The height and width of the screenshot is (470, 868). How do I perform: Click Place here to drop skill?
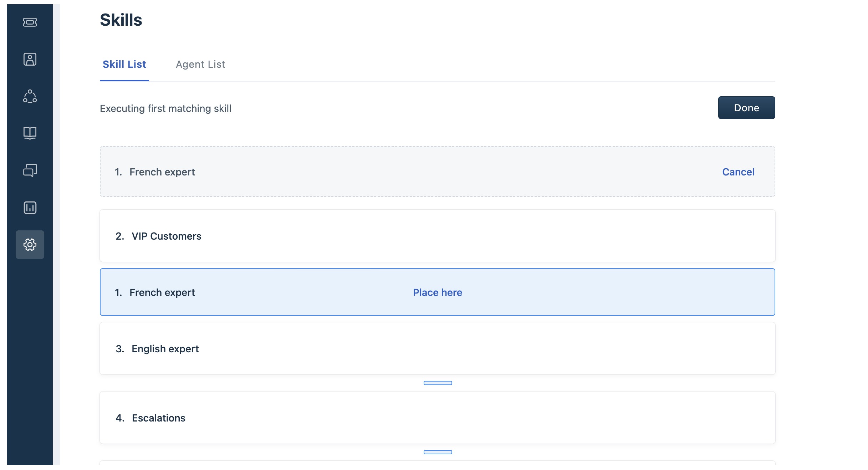[x=437, y=292]
